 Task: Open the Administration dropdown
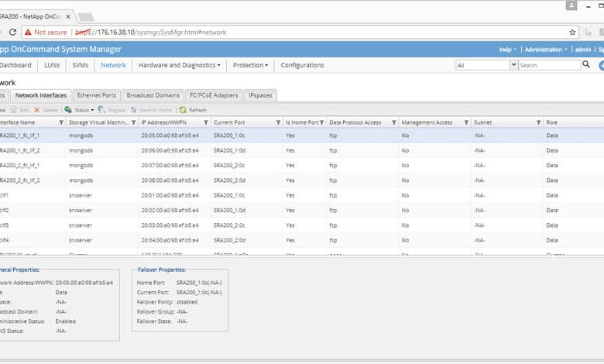coord(546,50)
